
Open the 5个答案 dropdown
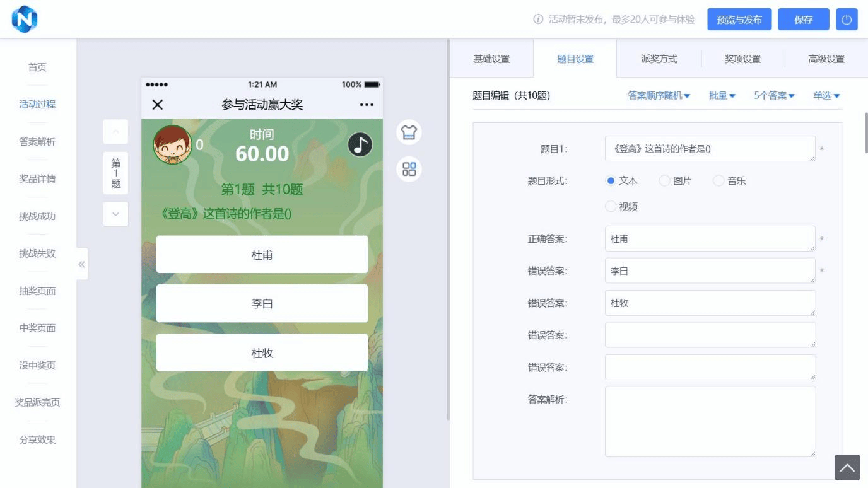[773, 96]
